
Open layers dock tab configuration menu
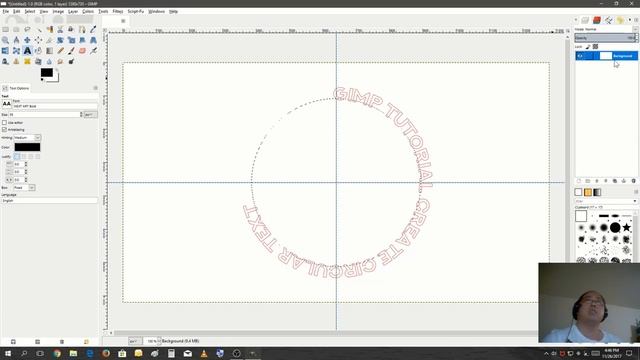tap(636, 20)
